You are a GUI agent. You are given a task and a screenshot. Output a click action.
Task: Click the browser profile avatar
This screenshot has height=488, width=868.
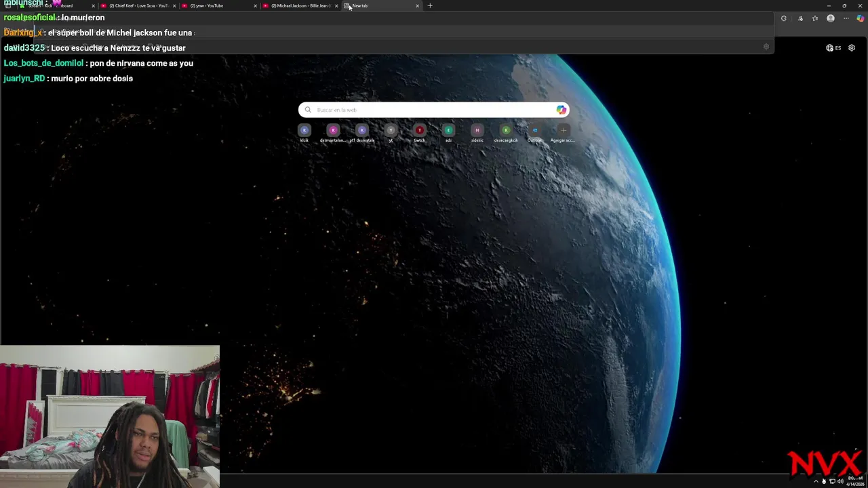(831, 18)
